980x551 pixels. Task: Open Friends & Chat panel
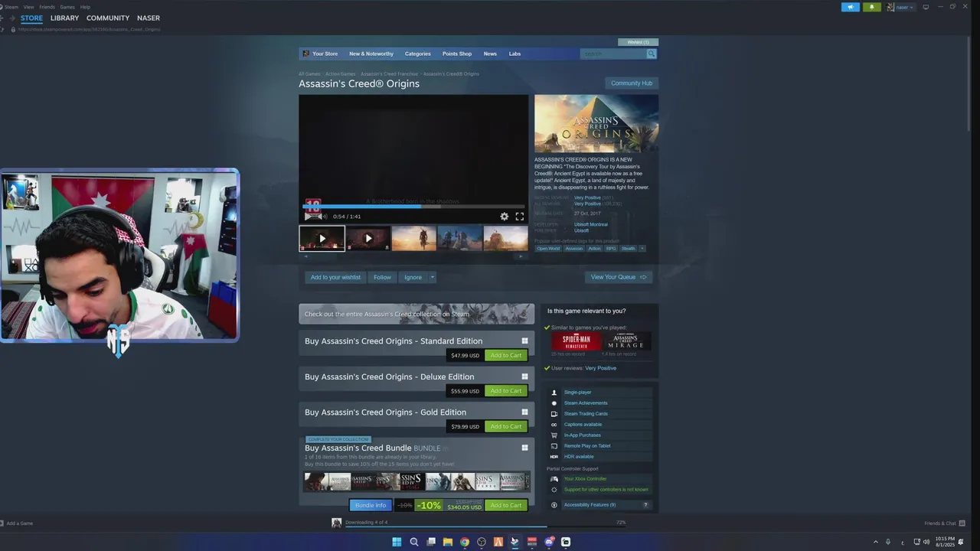[x=944, y=523]
